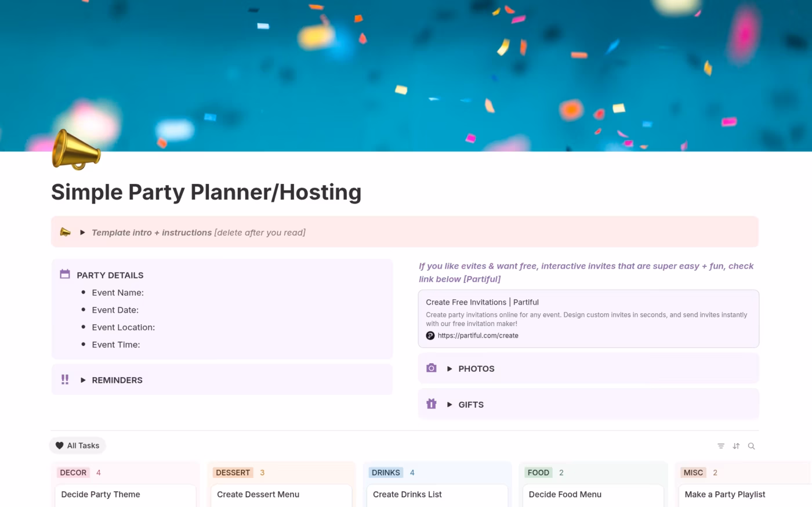
Task: Expand the REMINDERS section
Action: tap(83, 380)
